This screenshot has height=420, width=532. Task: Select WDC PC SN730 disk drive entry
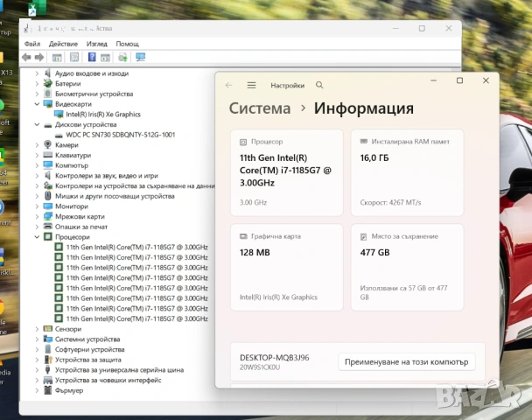coord(121,135)
